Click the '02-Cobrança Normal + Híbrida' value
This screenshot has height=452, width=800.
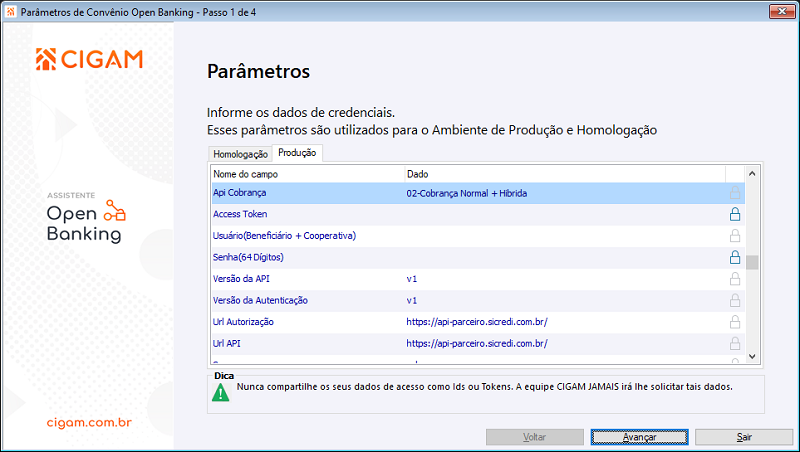coord(467,193)
